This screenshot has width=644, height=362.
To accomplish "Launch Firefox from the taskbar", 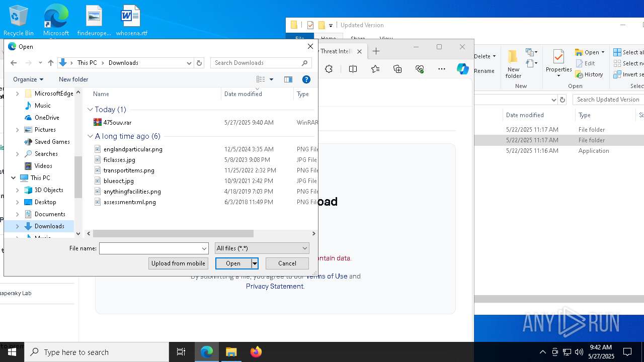I will coord(256,352).
